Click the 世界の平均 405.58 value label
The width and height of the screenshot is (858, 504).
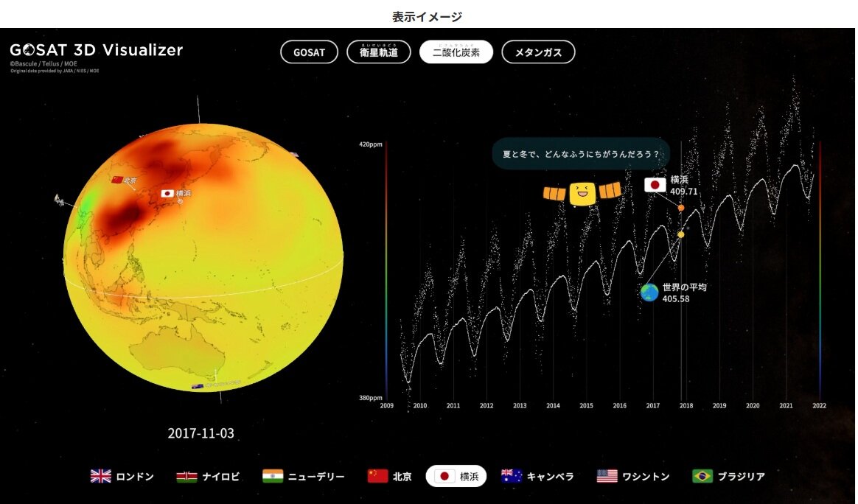click(684, 293)
